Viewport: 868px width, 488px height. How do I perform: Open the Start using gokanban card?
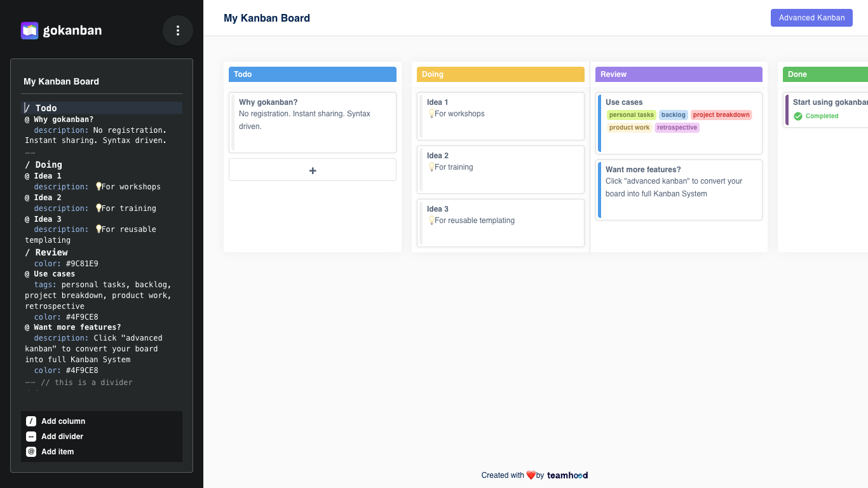826,110
